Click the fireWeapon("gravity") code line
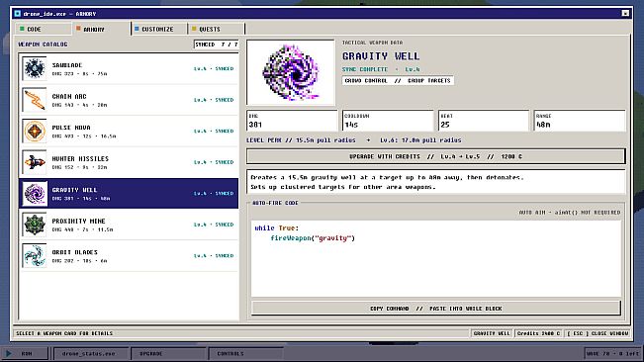This screenshot has height=362, width=644. click(x=313, y=238)
